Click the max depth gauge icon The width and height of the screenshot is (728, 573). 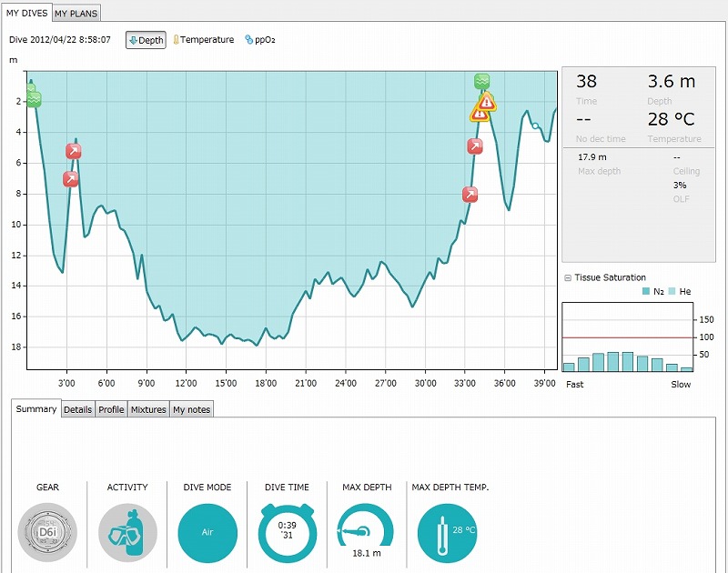click(x=368, y=531)
